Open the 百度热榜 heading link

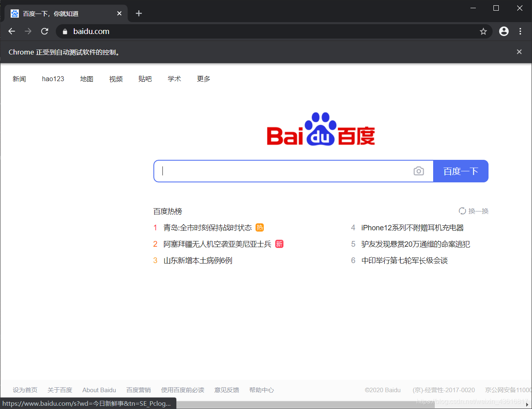(x=168, y=211)
